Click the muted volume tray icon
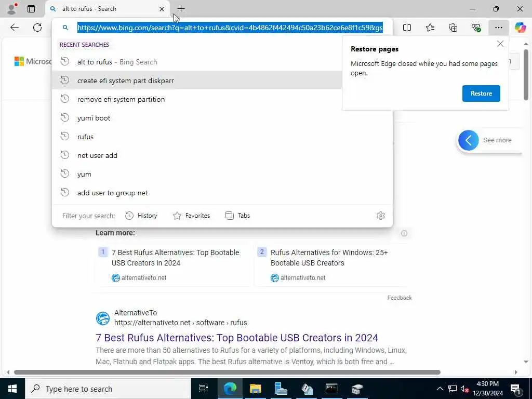This screenshot has width=532, height=399. point(464,389)
